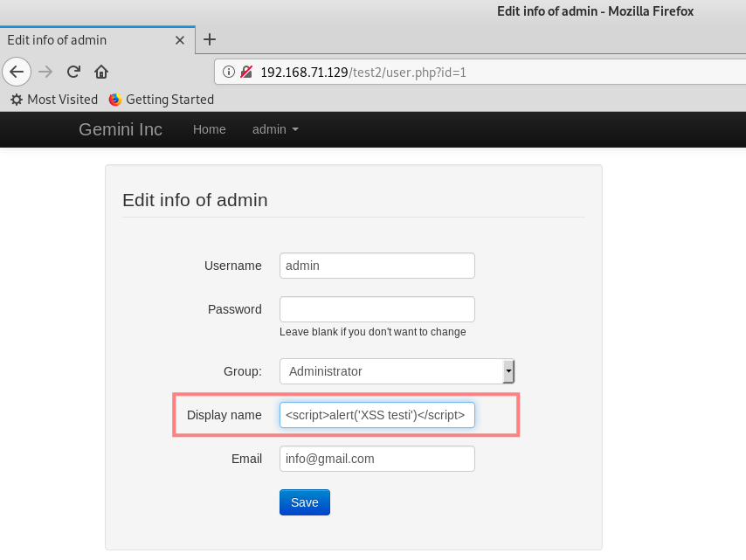Screen dimensions: 746x560
Task: Open the Gemini Inc brand link
Action: click(121, 129)
